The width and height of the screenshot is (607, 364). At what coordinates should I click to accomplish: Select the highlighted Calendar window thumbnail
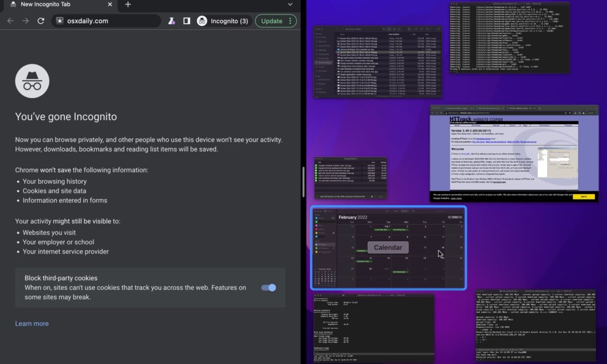coord(388,248)
